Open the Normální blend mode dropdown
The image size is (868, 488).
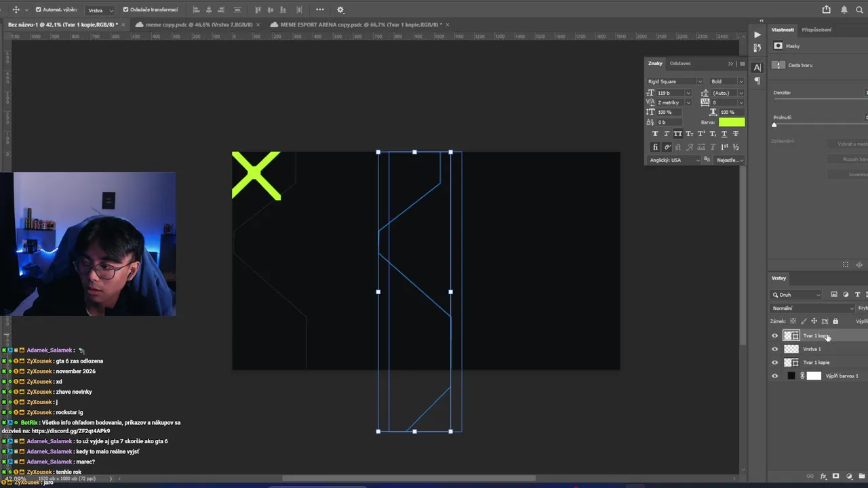(812, 308)
